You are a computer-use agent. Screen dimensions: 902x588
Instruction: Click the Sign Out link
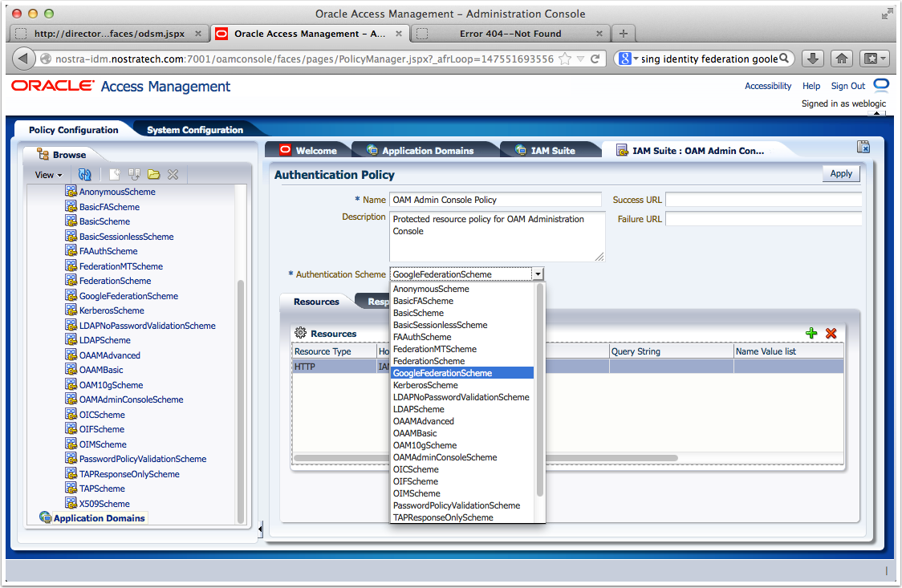850,85
